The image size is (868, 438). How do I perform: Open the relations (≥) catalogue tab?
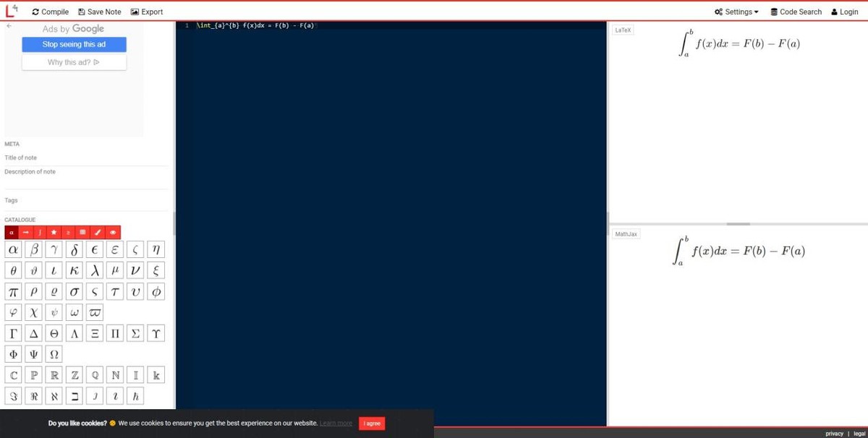point(69,233)
